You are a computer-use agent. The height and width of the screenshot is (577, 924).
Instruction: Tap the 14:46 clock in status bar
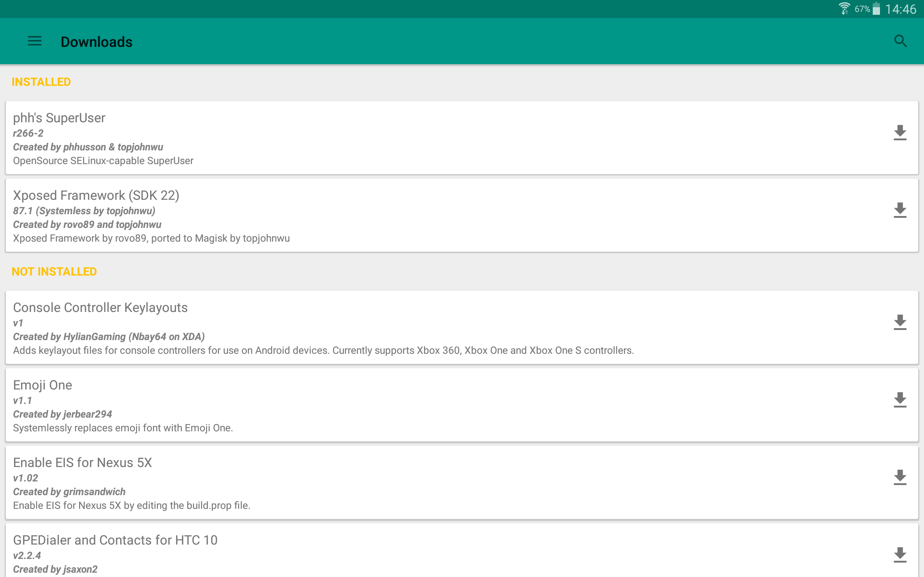(x=900, y=9)
